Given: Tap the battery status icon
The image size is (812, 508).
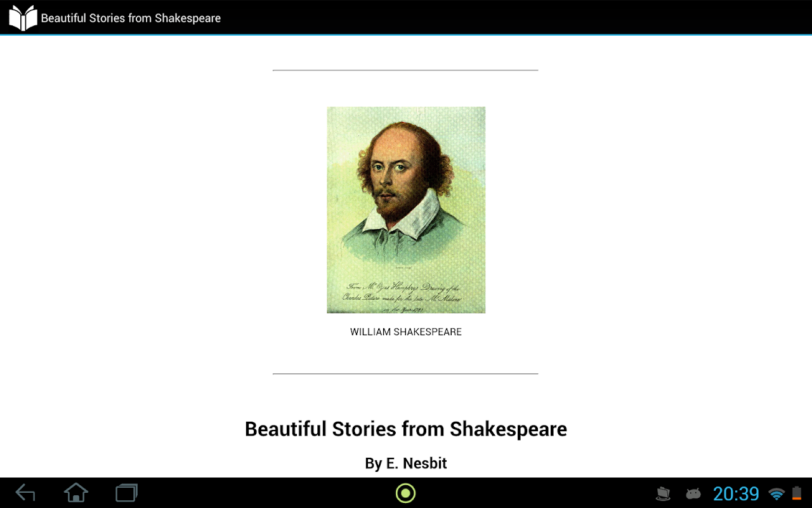Looking at the screenshot, I should [x=797, y=493].
